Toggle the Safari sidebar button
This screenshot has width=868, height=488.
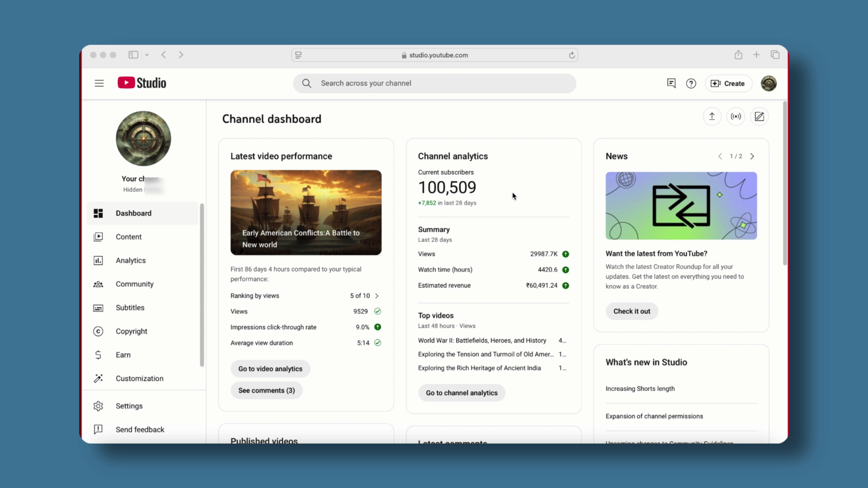pyautogui.click(x=133, y=55)
